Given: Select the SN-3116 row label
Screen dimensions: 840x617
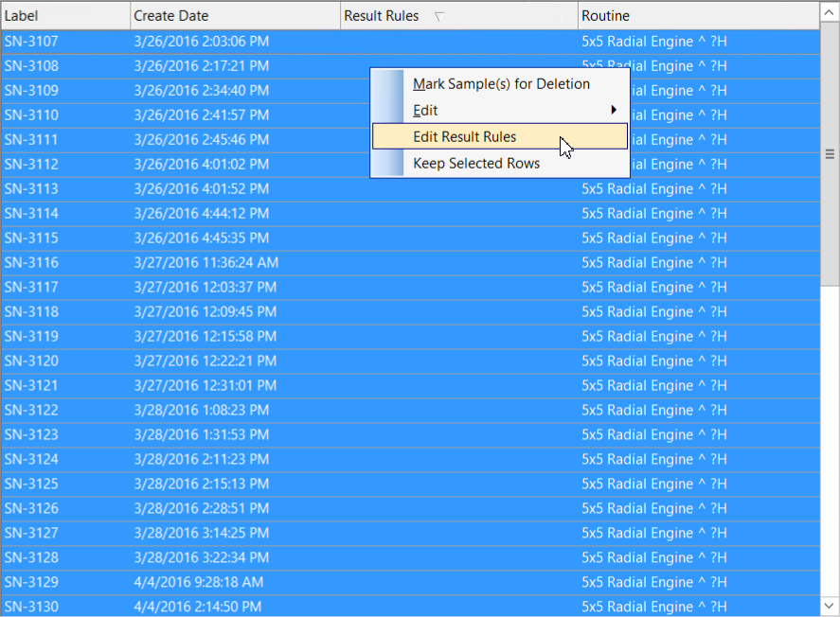Looking at the screenshot, I should pos(31,263).
